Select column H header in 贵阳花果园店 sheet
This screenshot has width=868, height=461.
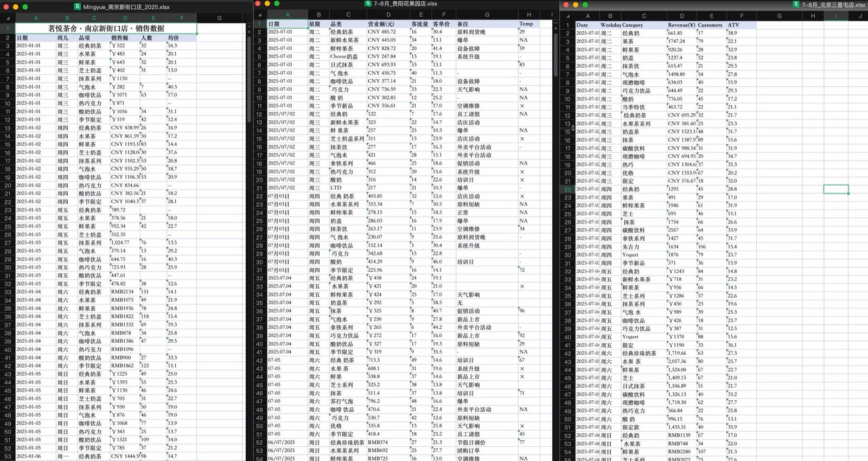pyautogui.click(x=529, y=15)
